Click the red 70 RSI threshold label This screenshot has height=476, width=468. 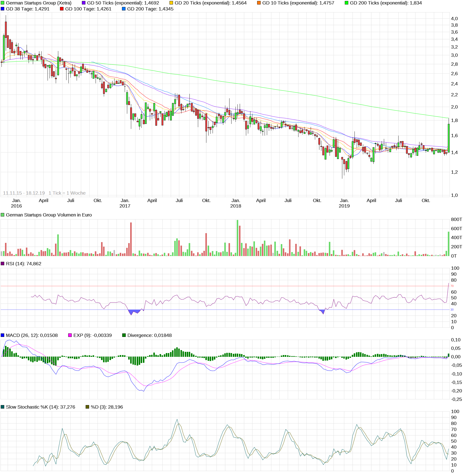pos(452,286)
